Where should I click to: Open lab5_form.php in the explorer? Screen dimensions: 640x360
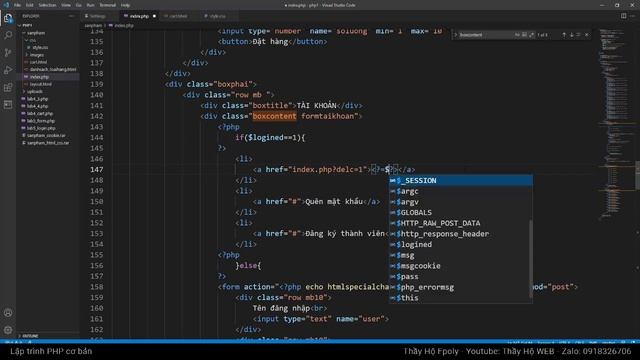41,121
